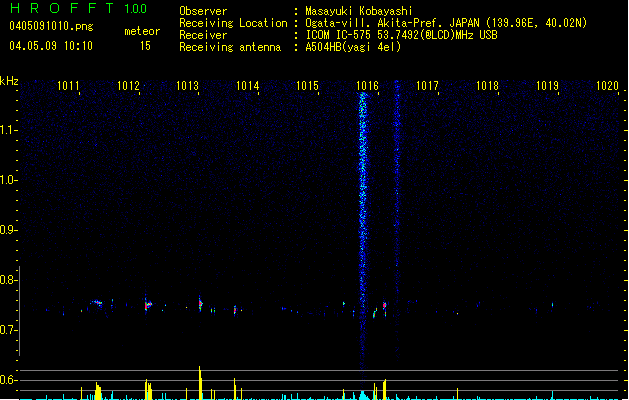Click time axis label 1014
The height and width of the screenshot is (400, 629).
pos(248,86)
